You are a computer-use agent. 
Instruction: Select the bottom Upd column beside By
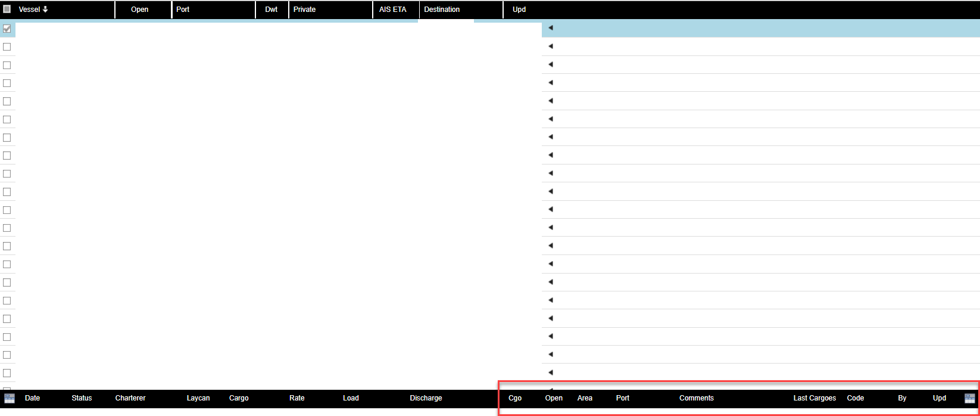[x=940, y=398]
